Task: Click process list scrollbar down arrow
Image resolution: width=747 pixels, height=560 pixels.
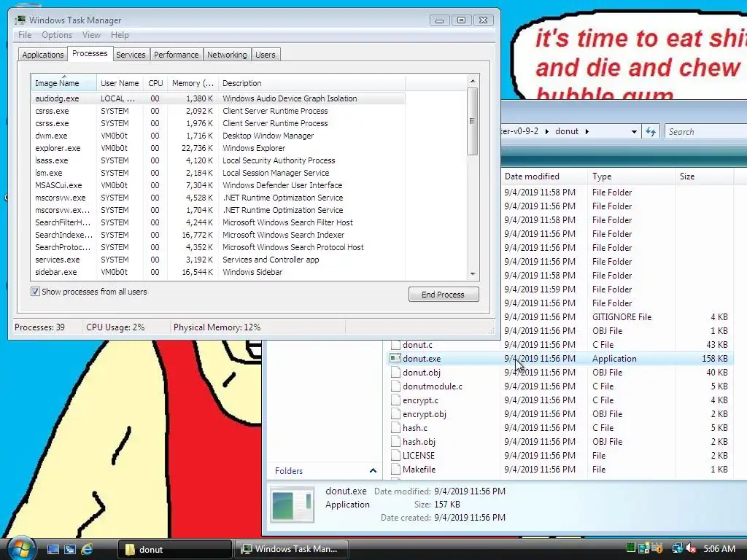Action: [473, 274]
